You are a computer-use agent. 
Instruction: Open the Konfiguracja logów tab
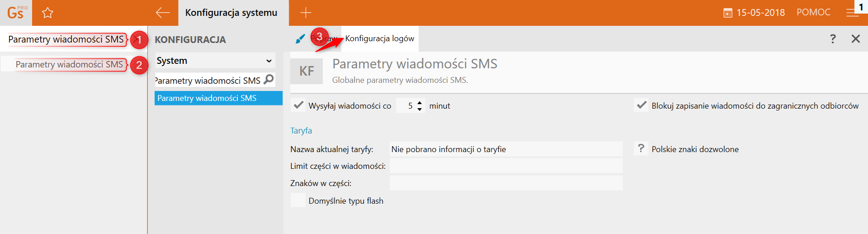(x=380, y=39)
